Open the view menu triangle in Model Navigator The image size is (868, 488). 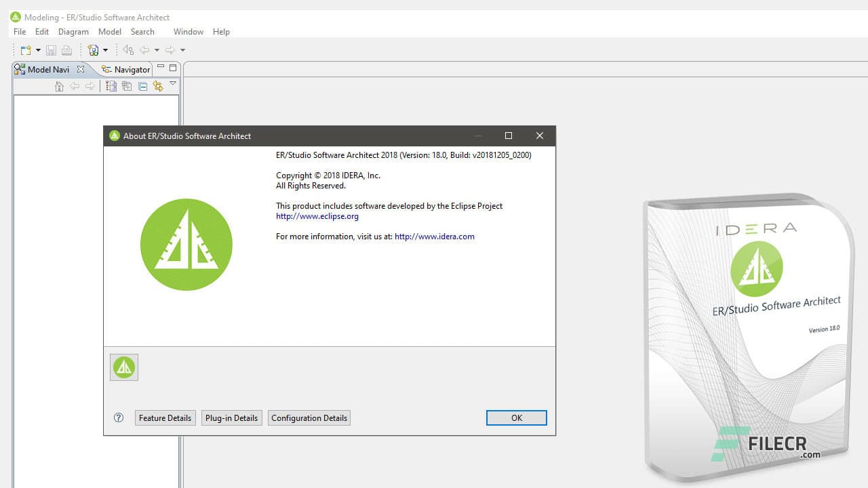(173, 85)
